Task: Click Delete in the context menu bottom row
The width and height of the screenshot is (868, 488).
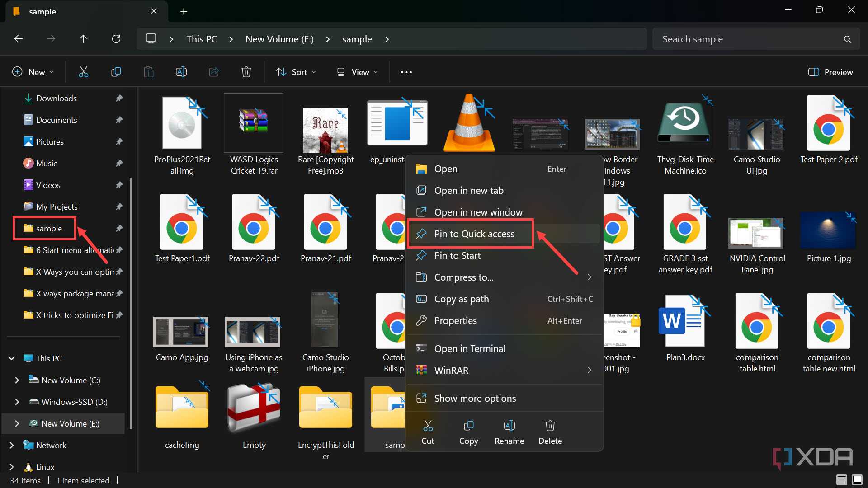Action: coord(550,432)
